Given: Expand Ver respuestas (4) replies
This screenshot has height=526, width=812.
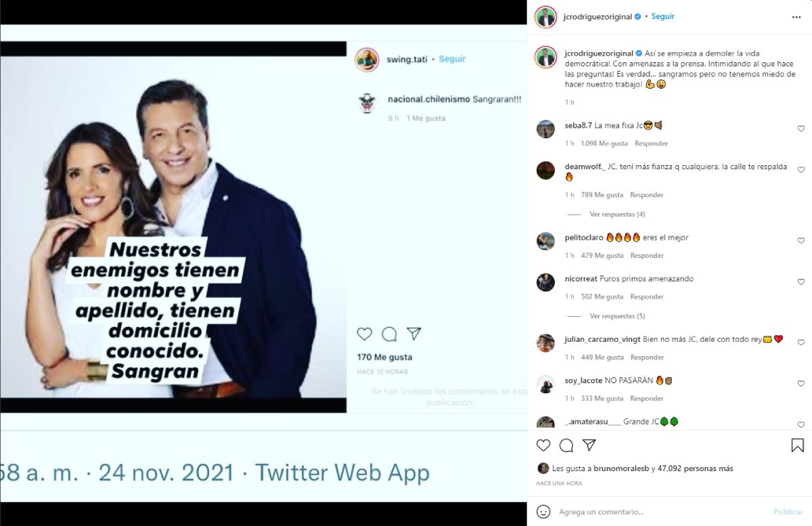Looking at the screenshot, I should (617, 215).
